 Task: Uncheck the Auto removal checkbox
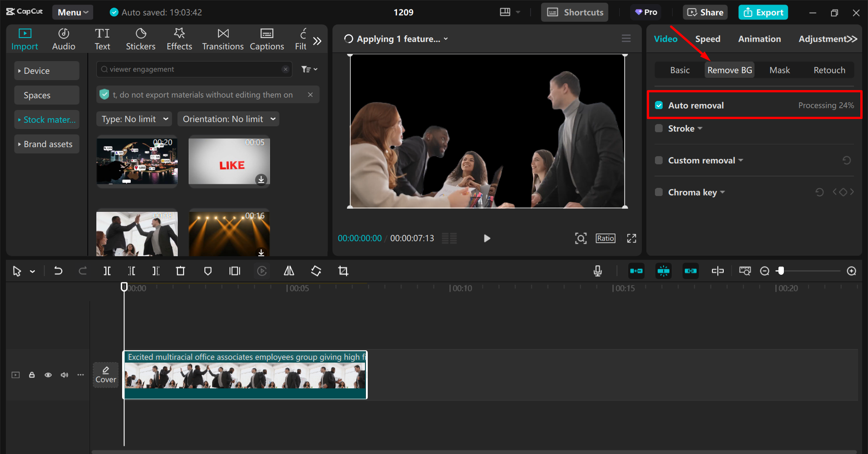point(659,105)
